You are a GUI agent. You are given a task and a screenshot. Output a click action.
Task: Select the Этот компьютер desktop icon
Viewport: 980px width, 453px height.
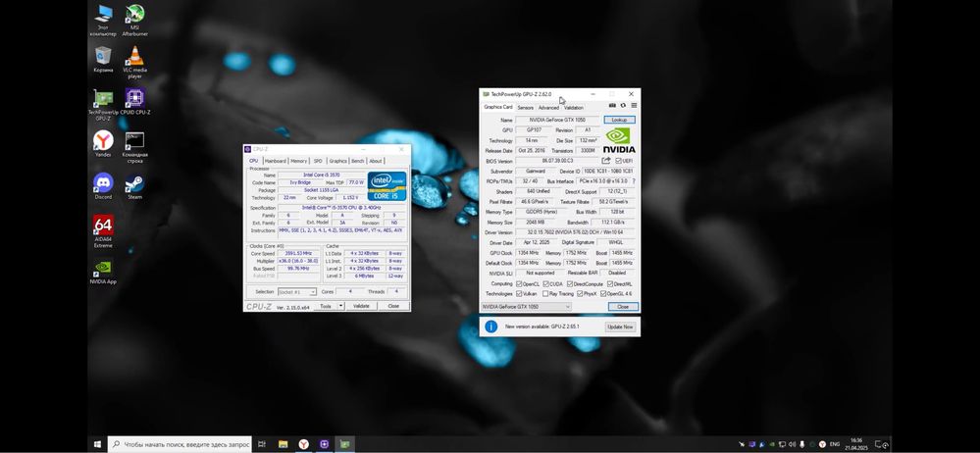[x=103, y=20]
